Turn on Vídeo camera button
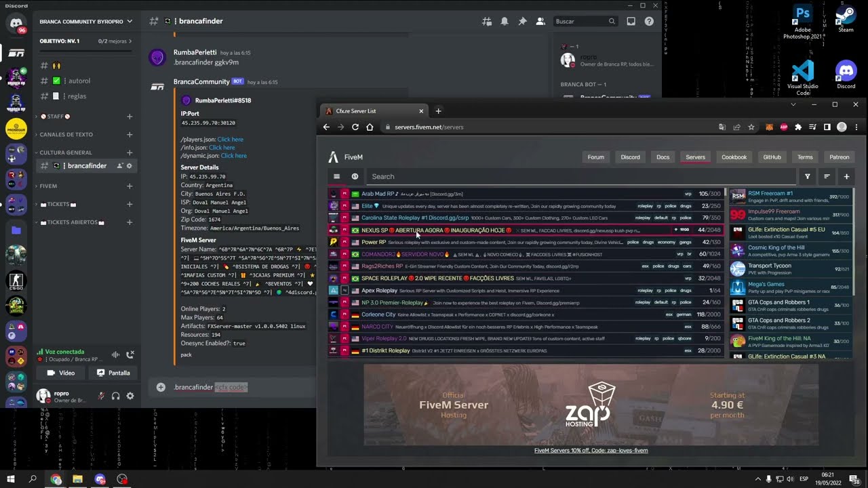This screenshot has height=488, width=868. click(60, 373)
